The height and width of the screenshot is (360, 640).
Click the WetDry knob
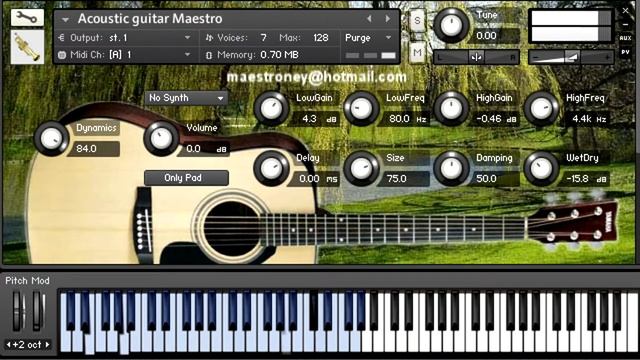(541, 168)
